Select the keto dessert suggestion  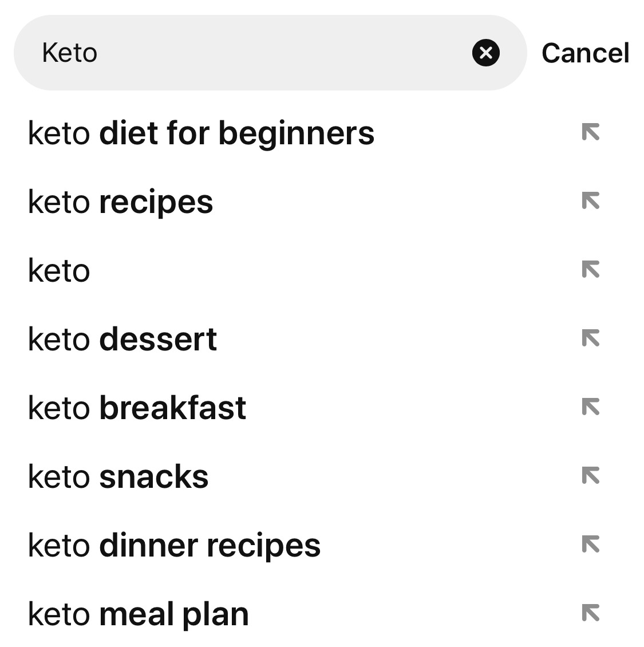click(x=123, y=339)
